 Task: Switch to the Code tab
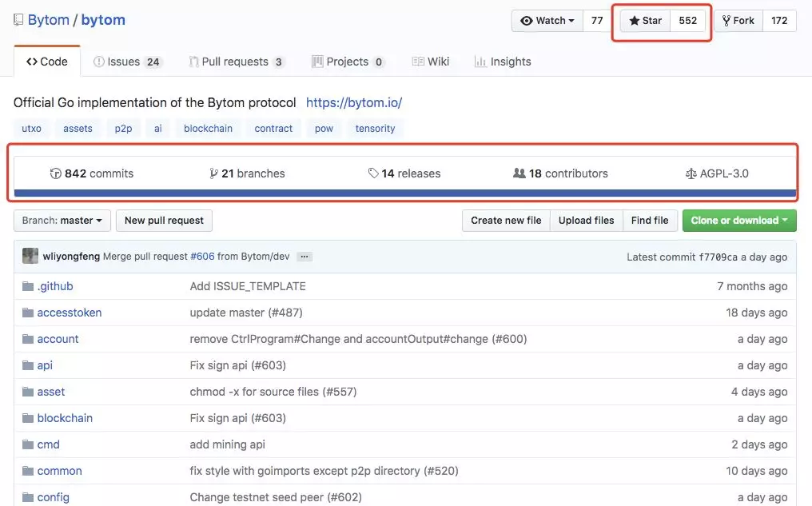tap(47, 61)
